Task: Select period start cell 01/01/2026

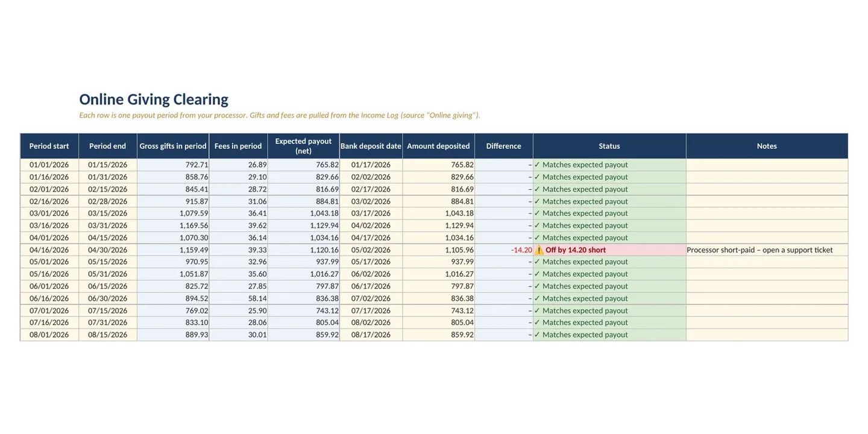Action: (49, 165)
